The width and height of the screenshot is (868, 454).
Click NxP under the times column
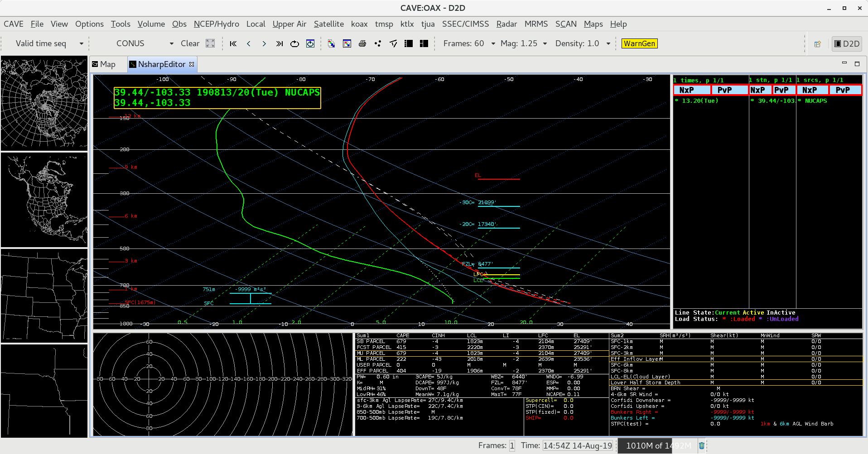tap(692, 90)
